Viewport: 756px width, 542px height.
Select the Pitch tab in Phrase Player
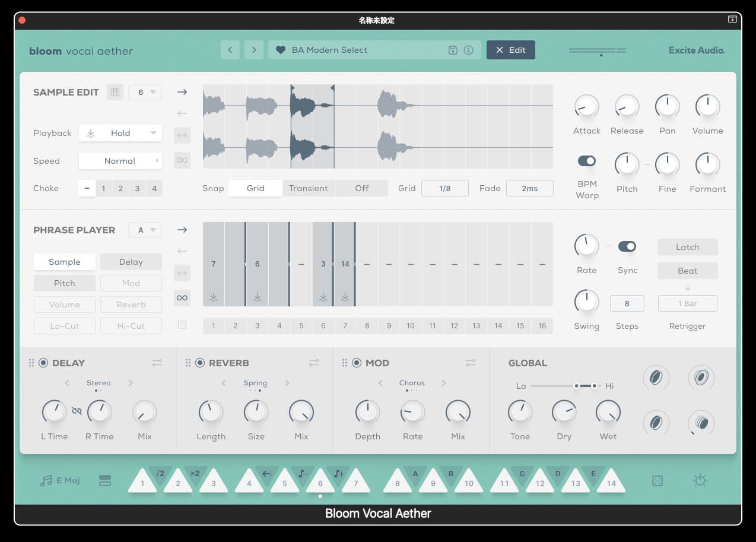click(65, 283)
